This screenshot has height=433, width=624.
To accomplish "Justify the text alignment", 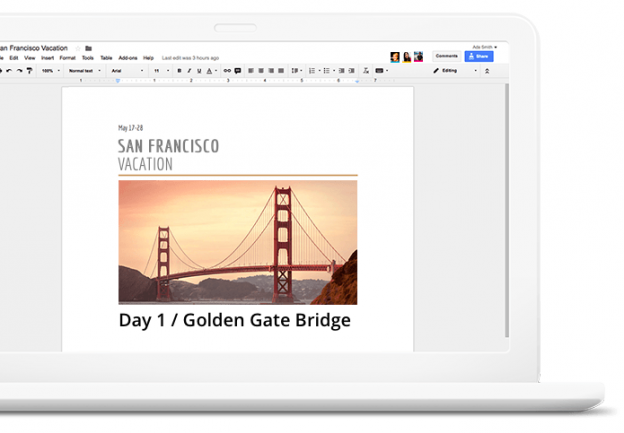I will coord(281,71).
